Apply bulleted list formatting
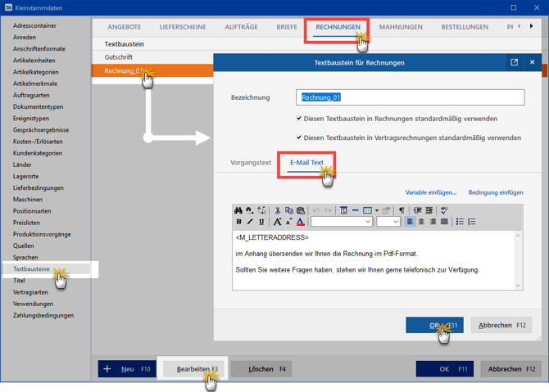Viewport: 549px width, 392px height. coord(460,222)
